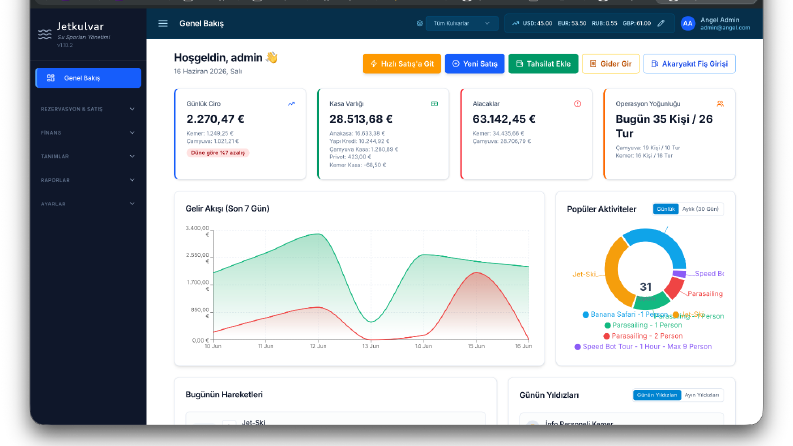Click the Günlük Ciro trend icon
Screen dimensions: 793x446
coord(291,104)
